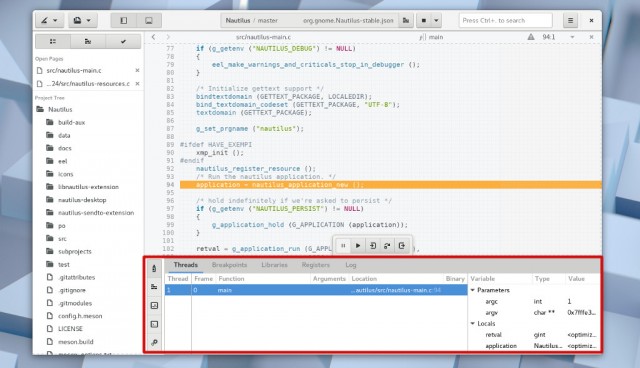Open the subprojects folder
The height and width of the screenshot is (368, 640).
[74, 251]
